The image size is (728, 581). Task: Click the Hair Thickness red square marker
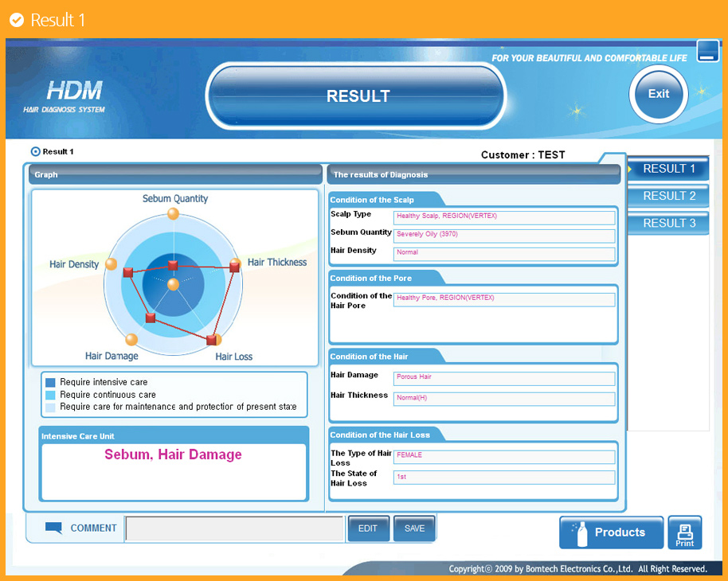coord(234,268)
